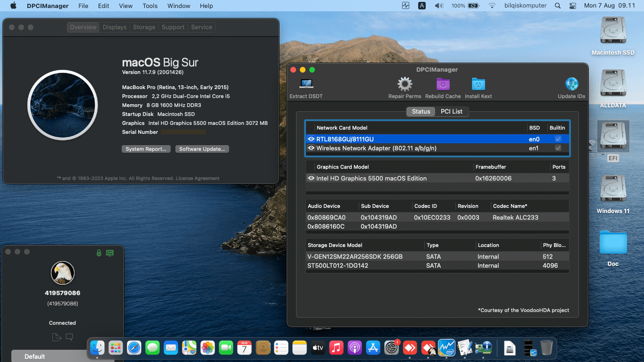
Task: Click the green monitor icon in the session window
Action: (110, 253)
